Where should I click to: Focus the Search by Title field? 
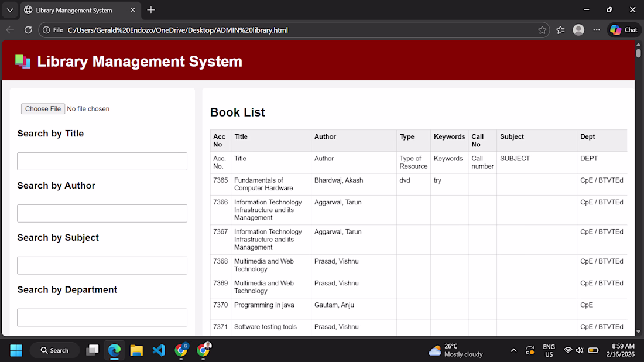(102, 162)
